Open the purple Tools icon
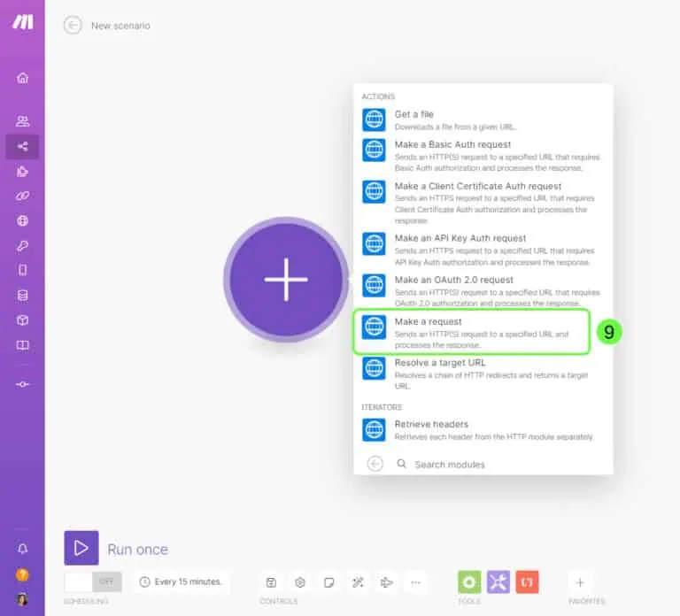 pyautogui.click(x=498, y=582)
